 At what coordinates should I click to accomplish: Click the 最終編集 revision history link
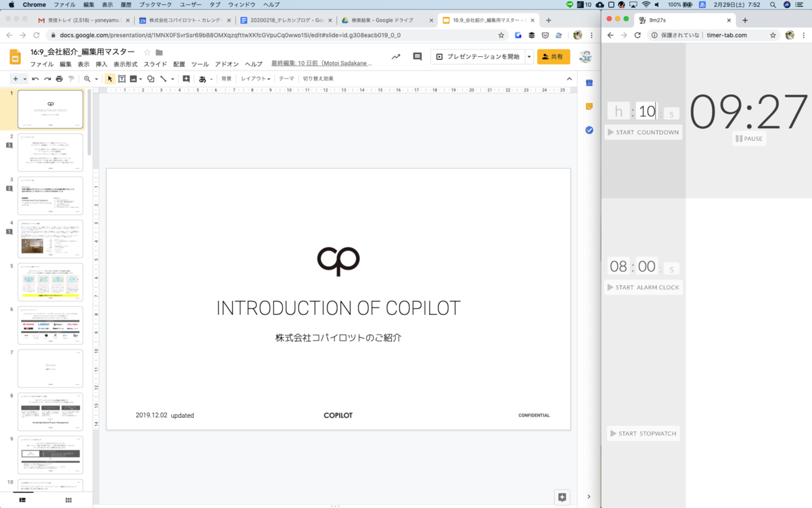pyautogui.click(x=321, y=64)
